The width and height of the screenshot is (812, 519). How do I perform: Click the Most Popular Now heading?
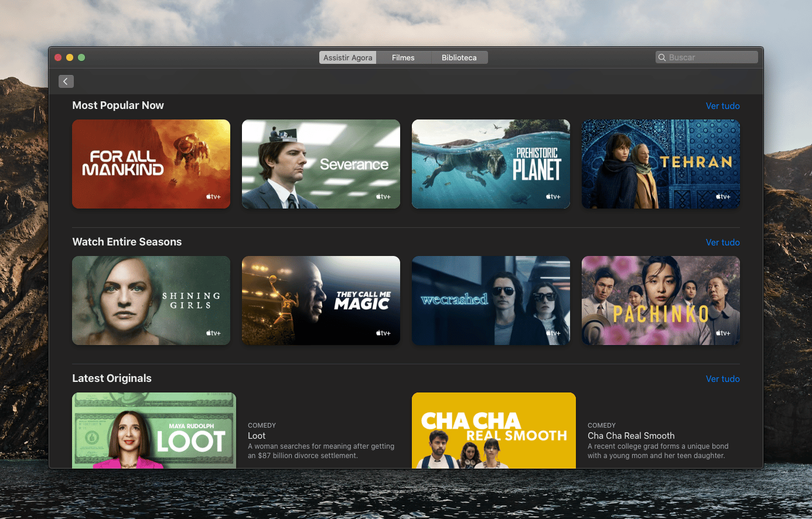[118, 105]
